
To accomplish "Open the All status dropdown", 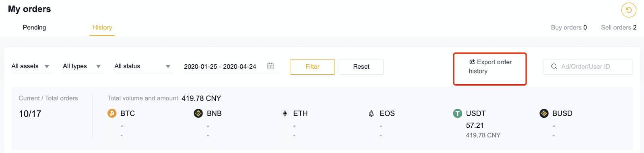I will (143, 66).
